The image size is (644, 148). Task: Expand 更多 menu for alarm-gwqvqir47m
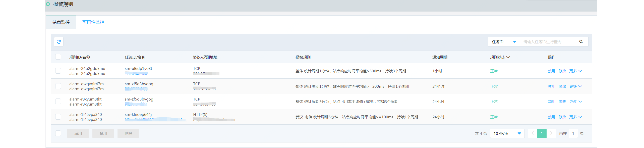[x=575, y=86]
